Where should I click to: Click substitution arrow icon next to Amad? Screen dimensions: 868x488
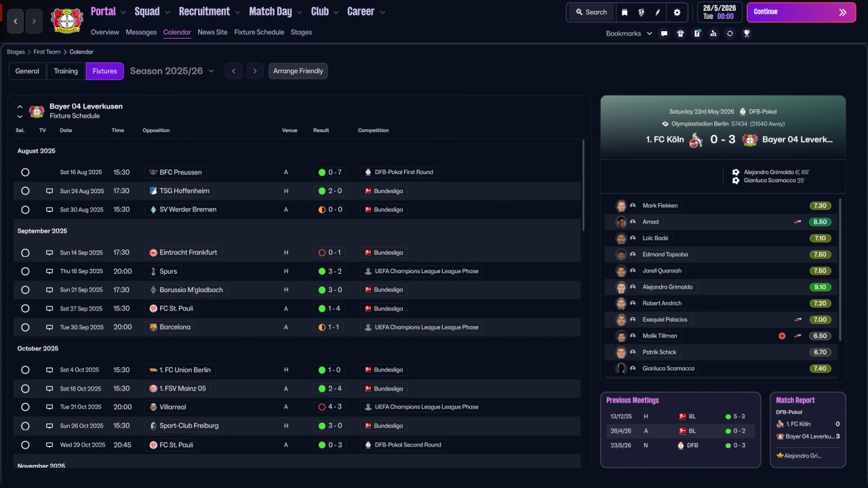[x=798, y=222]
